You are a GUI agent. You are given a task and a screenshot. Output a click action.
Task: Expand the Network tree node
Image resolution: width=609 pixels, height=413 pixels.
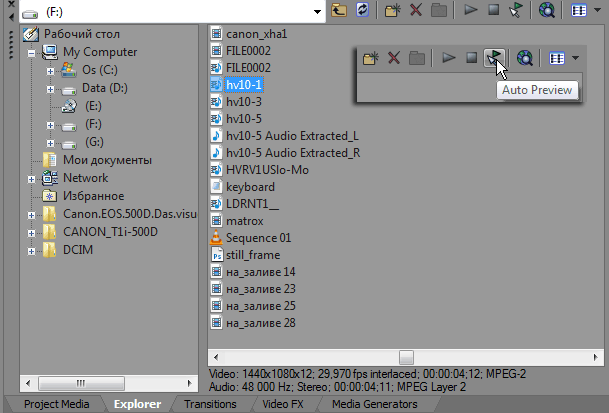[x=32, y=178]
